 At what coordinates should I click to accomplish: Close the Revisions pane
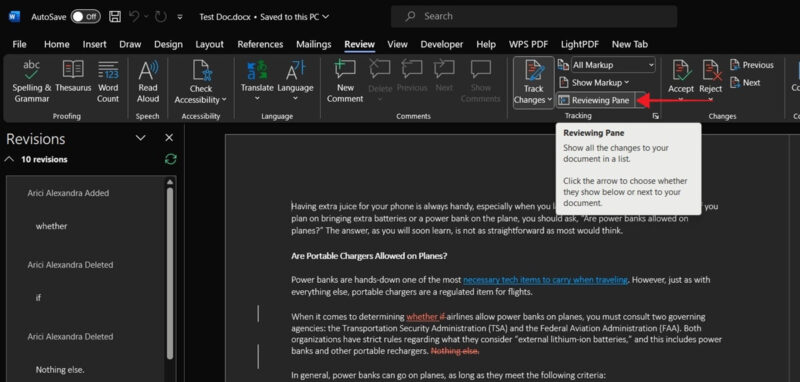click(169, 138)
